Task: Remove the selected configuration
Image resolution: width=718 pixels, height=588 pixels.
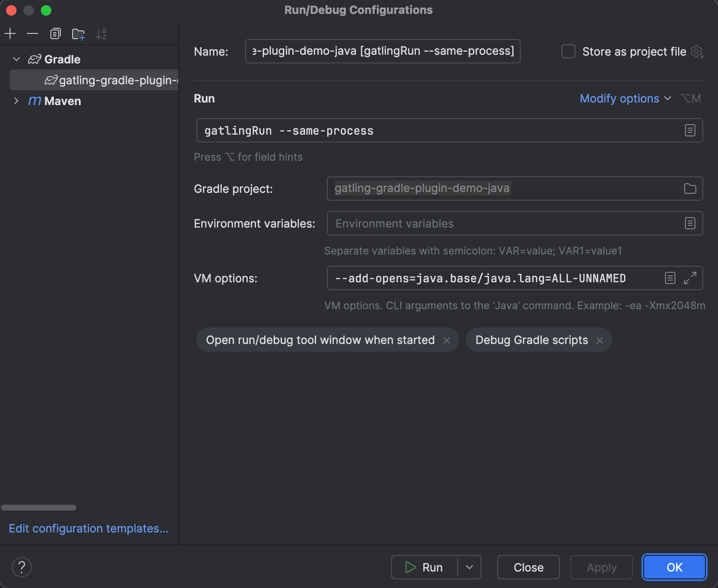Action: coord(33,33)
